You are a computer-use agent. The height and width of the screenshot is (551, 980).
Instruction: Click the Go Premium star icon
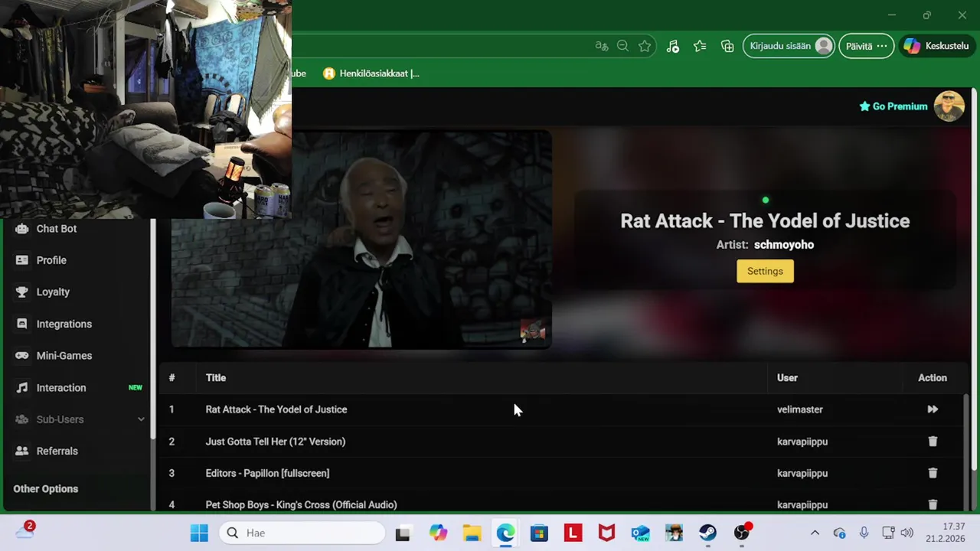tap(864, 106)
